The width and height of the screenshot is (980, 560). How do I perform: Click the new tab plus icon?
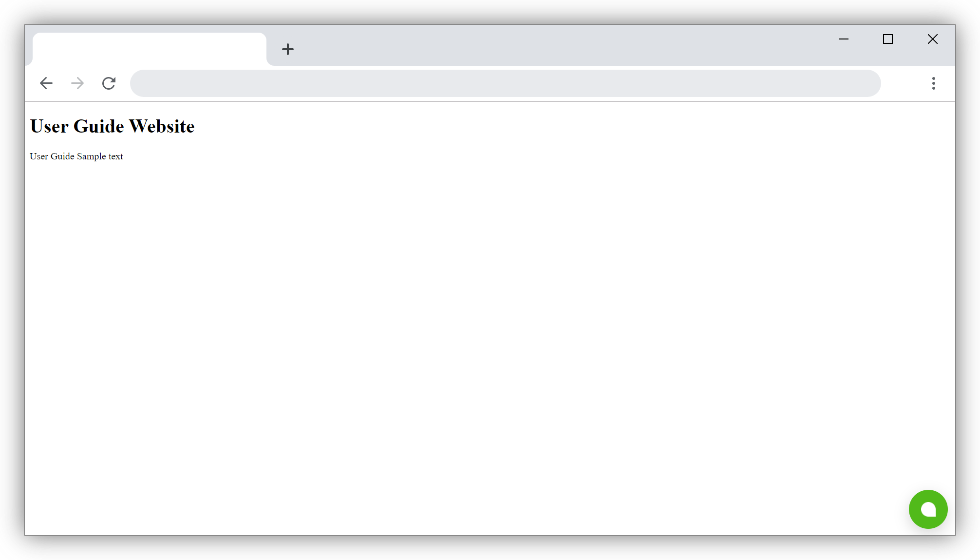coord(287,49)
